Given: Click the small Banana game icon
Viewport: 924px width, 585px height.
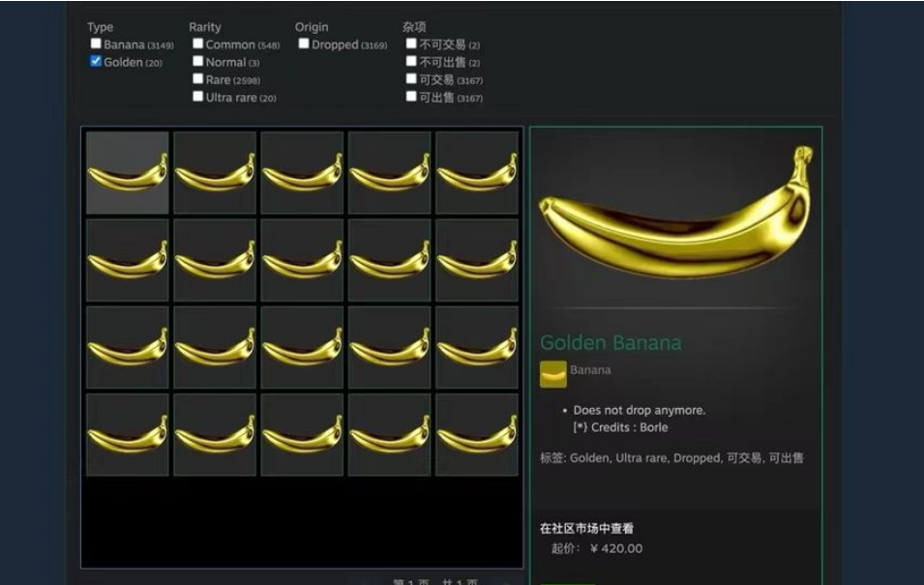Looking at the screenshot, I should (552, 374).
